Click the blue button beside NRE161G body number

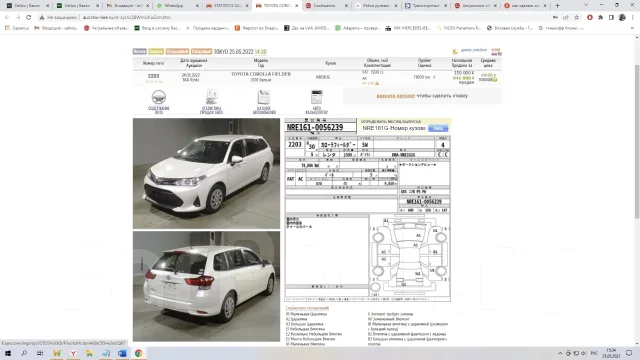438,128
